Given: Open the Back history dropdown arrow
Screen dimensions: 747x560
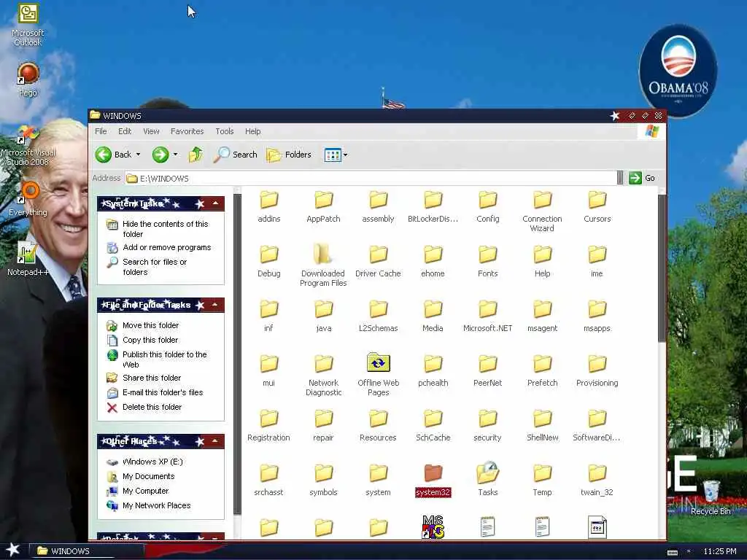Looking at the screenshot, I should 138,155.
